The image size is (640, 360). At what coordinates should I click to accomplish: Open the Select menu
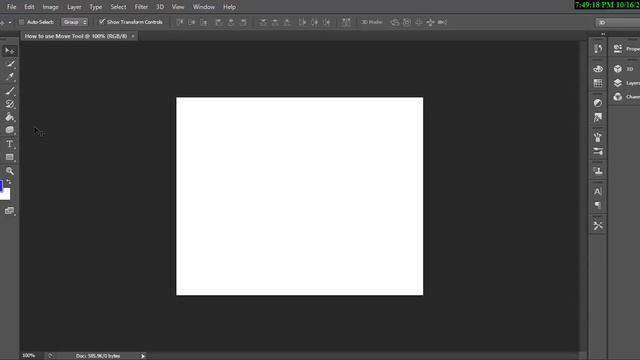coord(118,7)
